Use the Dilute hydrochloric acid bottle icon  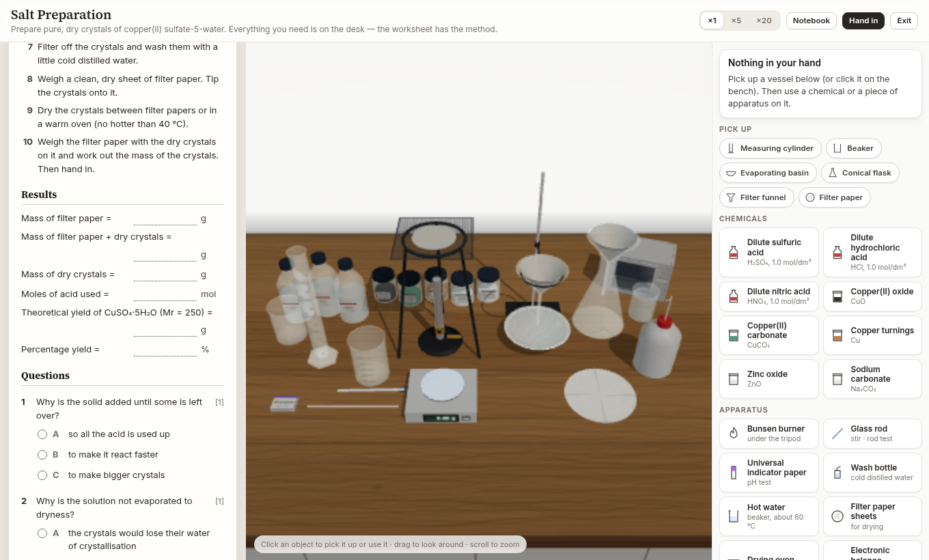coord(837,253)
